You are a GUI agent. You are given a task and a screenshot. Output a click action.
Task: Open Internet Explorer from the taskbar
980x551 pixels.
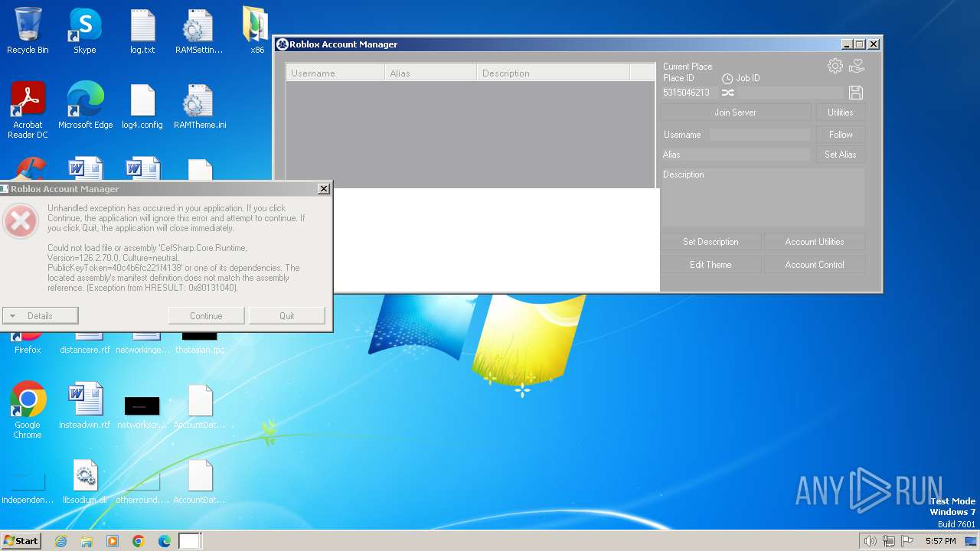[x=60, y=541]
